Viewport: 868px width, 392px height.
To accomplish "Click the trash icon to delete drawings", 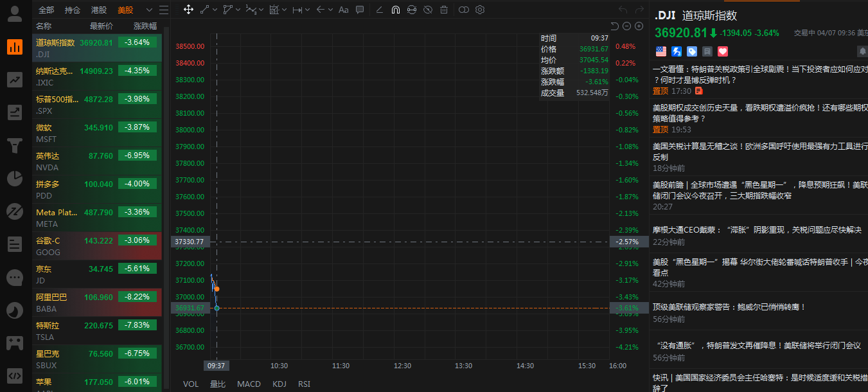I will [444, 10].
